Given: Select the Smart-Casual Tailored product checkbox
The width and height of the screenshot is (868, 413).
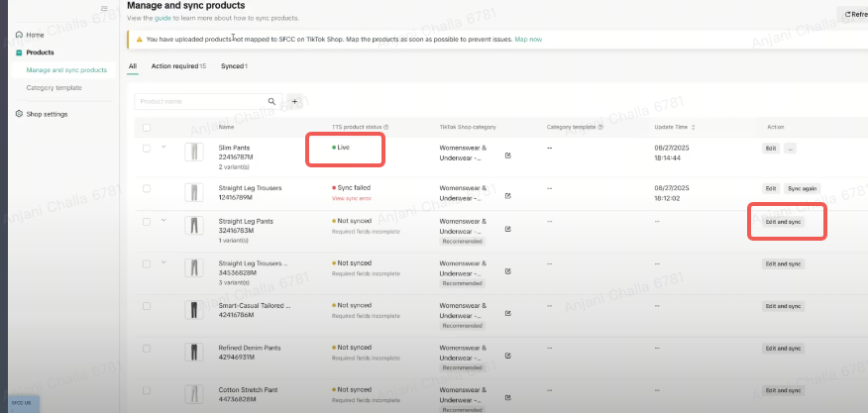Looking at the screenshot, I should (147, 308).
